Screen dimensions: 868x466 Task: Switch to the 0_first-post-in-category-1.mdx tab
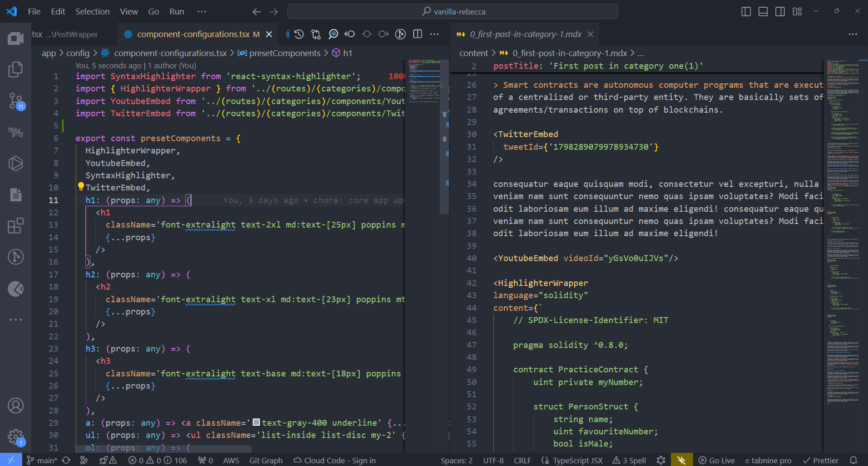[x=525, y=34]
